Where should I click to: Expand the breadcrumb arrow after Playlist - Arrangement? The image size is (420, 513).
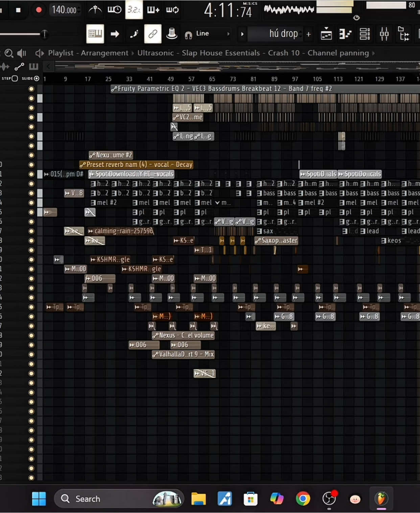pos(132,53)
